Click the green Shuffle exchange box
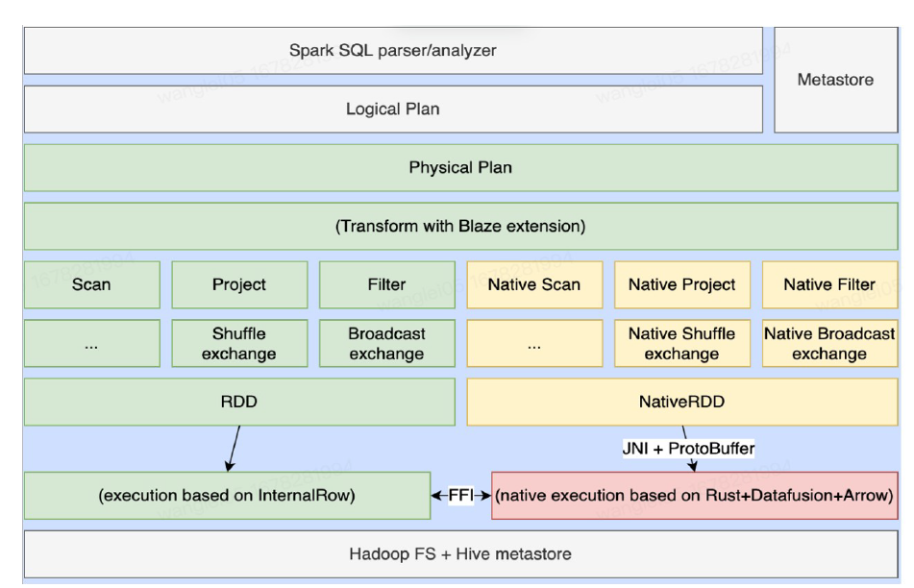 coord(239,343)
